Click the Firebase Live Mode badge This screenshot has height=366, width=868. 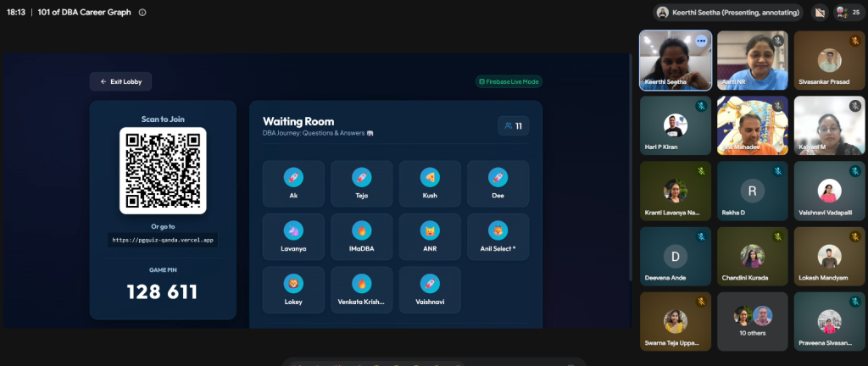pyautogui.click(x=509, y=81)
